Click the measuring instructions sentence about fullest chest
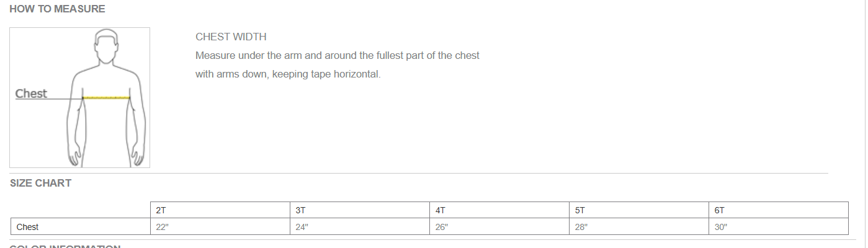Image resolution: width=868 pixels, height=248 pixels. (337, 56)
